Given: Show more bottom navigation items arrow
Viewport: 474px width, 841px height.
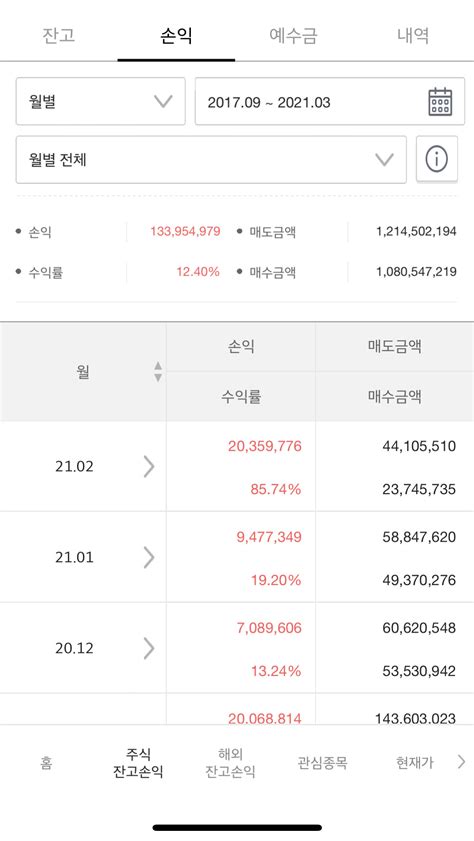Looking at the screenshot, I should point(461,762).
